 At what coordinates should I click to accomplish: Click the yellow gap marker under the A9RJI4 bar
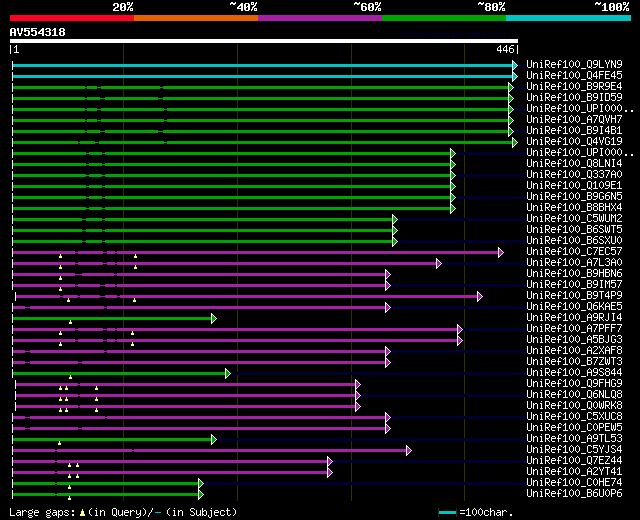[71, 322]
